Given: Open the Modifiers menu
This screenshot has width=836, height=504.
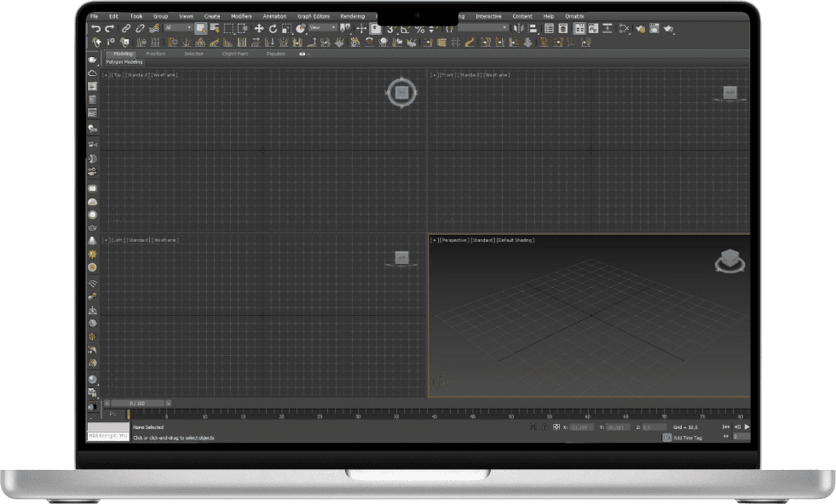Looking at the screenshot, I should 241,16.
